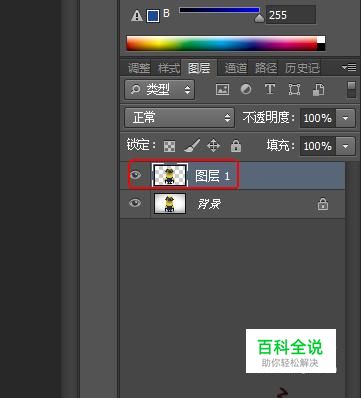Screen dimensions: 361x398
Task: Toggle lock position move icon
Action: pyautogui.click(x=213, y=146)
